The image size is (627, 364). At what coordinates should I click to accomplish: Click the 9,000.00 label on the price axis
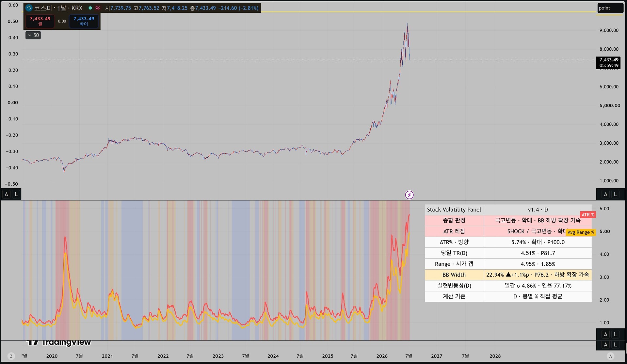click(x=609, y=30)
